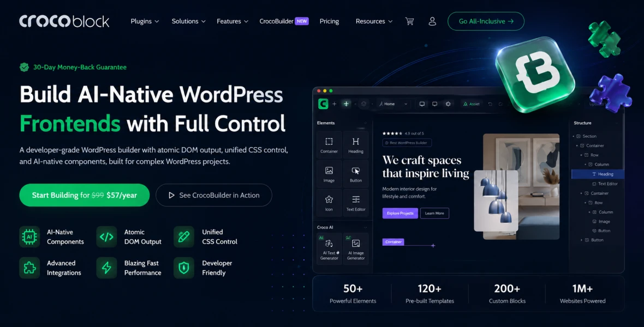
Task: Click the Atomic DOM Output code icon
Action: (107, 237)
